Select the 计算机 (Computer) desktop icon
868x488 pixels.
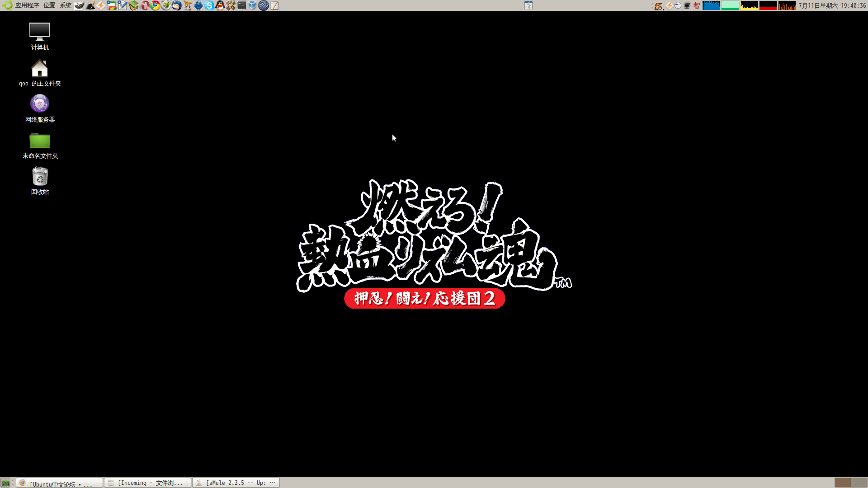[40, 36]
